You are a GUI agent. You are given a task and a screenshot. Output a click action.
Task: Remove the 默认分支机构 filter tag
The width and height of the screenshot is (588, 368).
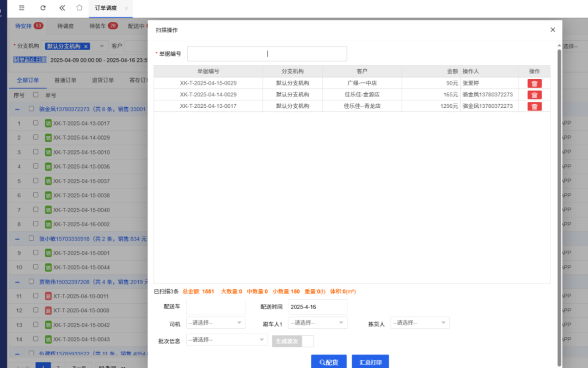click(x=85, y=46)
